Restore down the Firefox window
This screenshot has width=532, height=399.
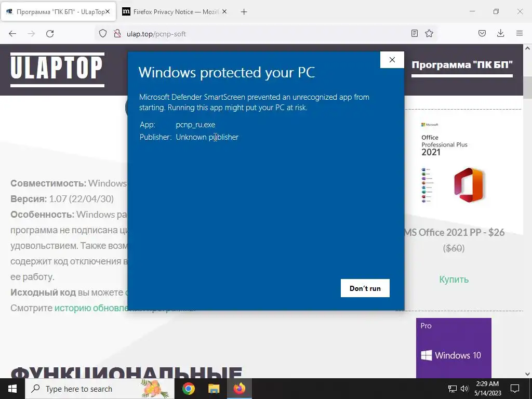tap(496, 11)
